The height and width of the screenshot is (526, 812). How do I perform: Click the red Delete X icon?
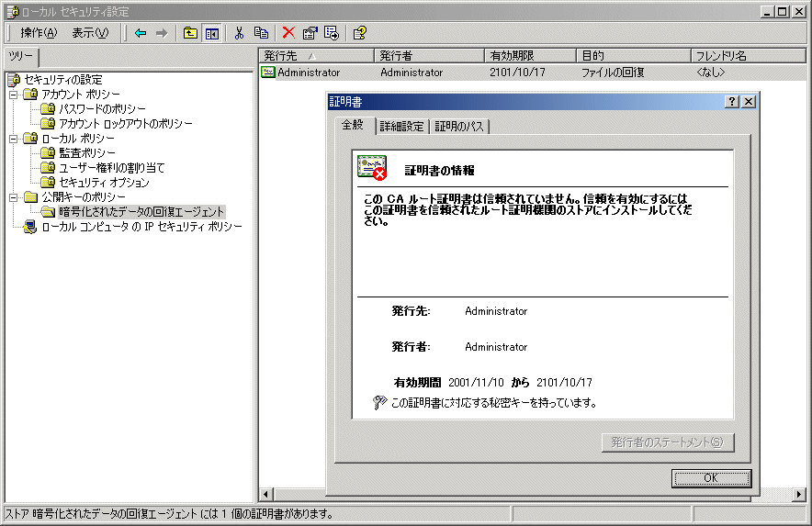pyautogui.click(x=288, y=33)
